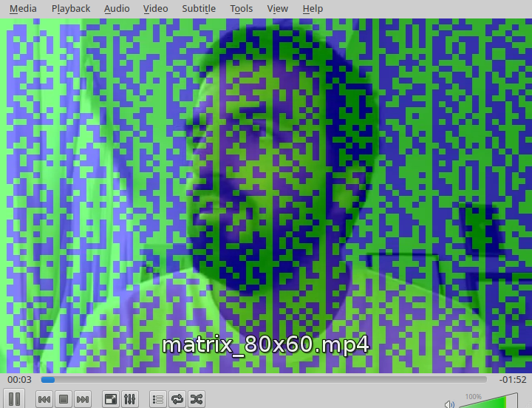Skip to previous media track
Image resolution: width=532 pixels, height=408 pixels.
(x=44, y=399)
